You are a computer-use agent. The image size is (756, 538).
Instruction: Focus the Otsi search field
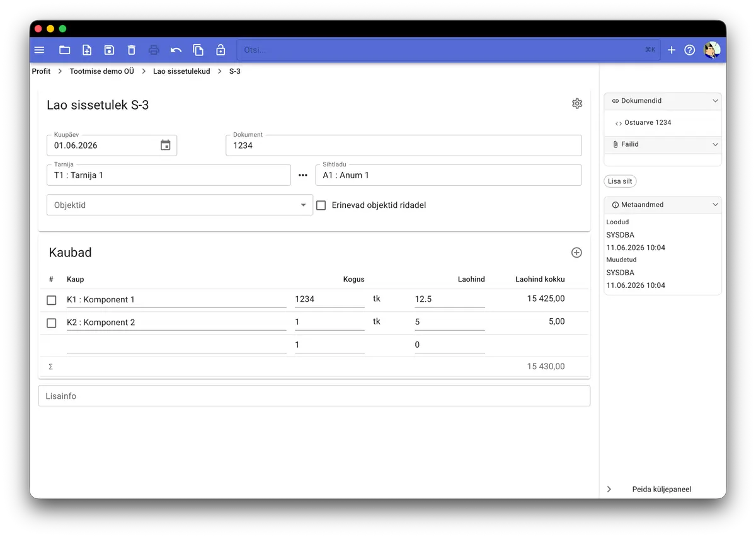(x=449, y=50)
